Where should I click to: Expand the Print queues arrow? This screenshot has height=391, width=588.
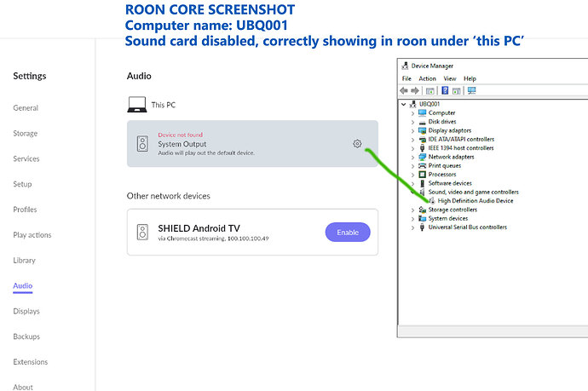coord(412,166)
